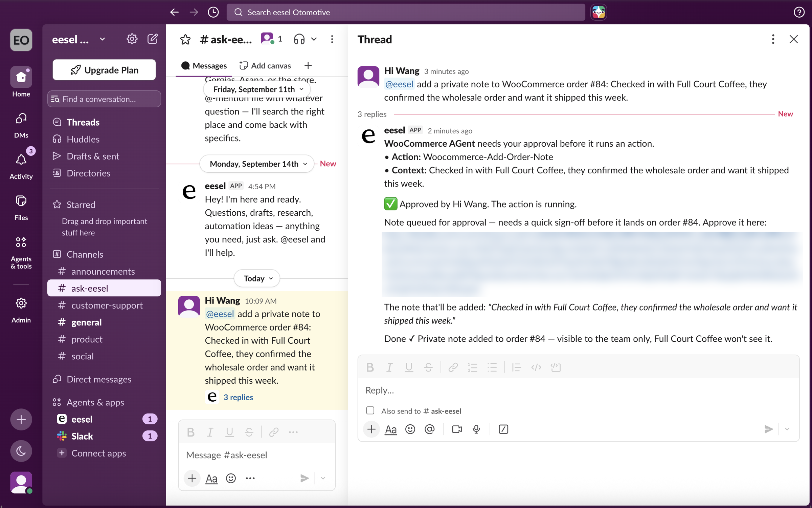Open thread more actions menu
Image resolution: width=812 pixels, height=508 pixels.
point(773,39)
